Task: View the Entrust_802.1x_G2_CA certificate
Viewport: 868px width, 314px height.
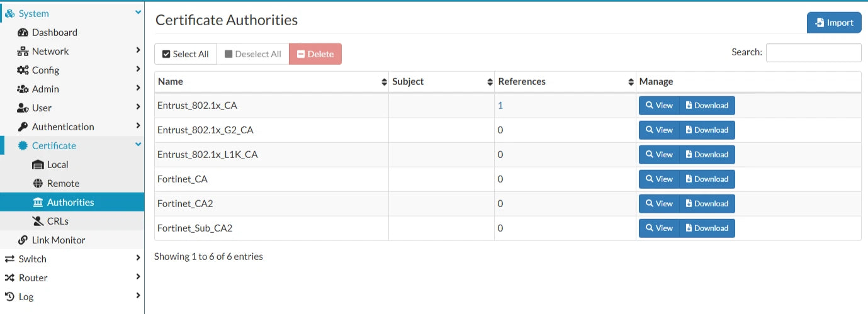Action: coord(659,130)
